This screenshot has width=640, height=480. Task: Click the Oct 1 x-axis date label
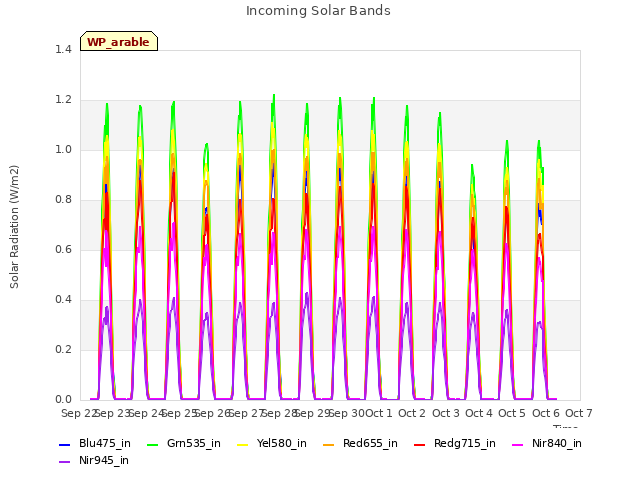point(378,413)
